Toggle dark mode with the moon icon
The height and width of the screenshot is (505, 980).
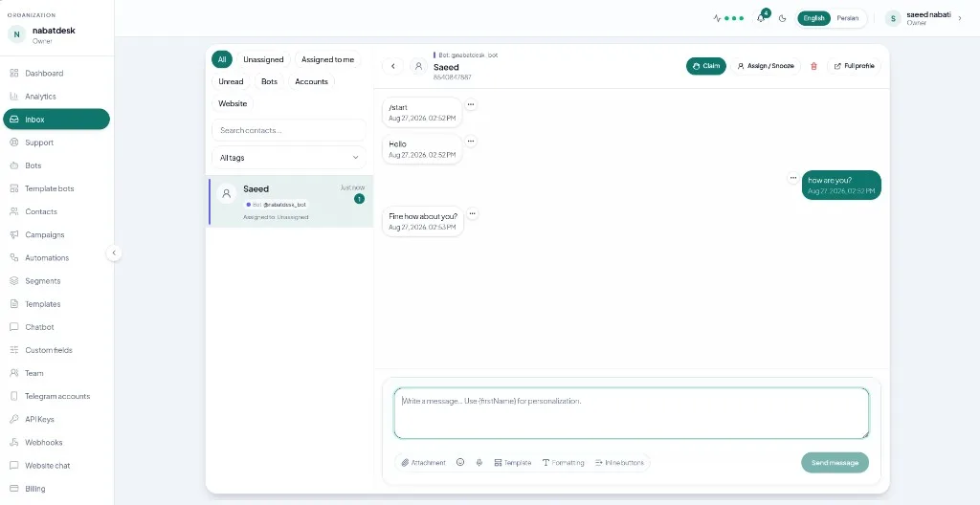pyautogui.click(x=783, y=18)
